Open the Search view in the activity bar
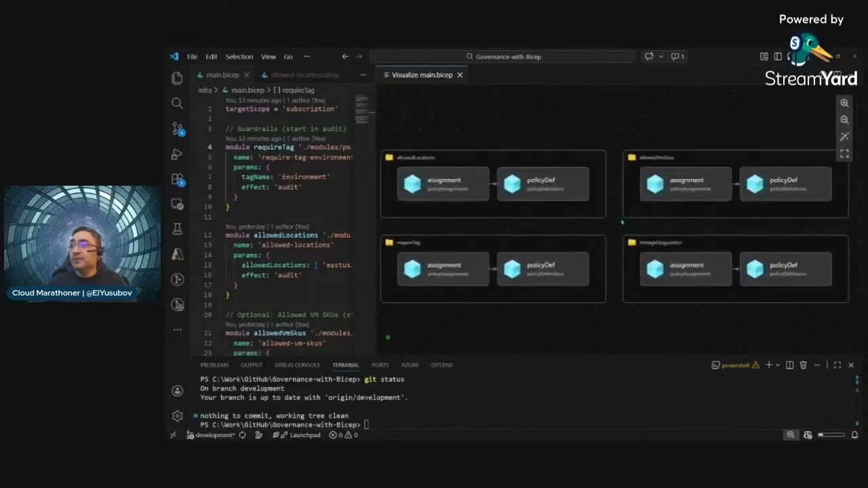Screen dimensions: 868x488 pos(177,103)
